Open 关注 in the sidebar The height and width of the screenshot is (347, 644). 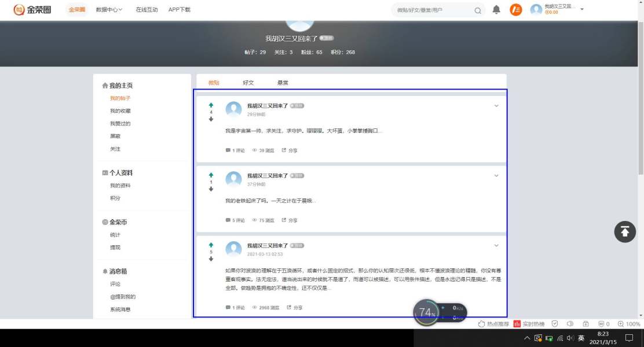coord(115,149)
